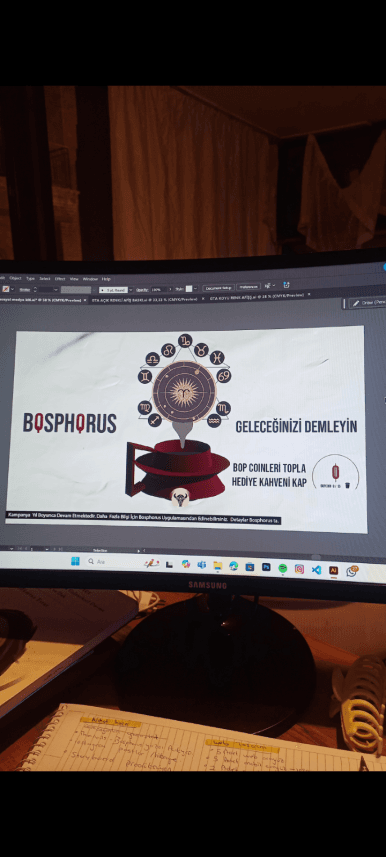Screen dimensions: 386x857
Task: Open Photoshop from the taskbar
Action: (266, 567)
